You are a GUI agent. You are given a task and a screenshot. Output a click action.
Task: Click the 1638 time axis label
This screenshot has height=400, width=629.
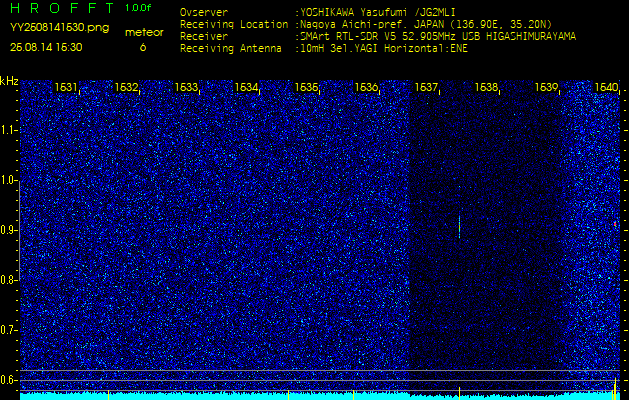(x=486, y=87)
